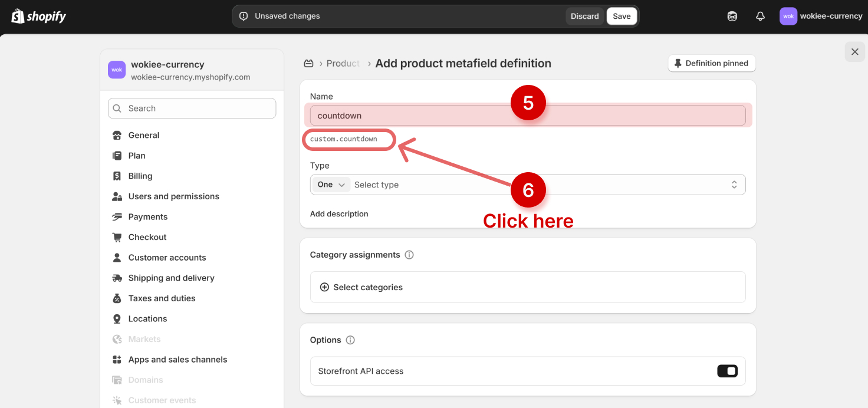Click the wokiee-currency store avatar in sidebar
The width and height of the screenshot is (868, 408).
click(x=117, y=70)
